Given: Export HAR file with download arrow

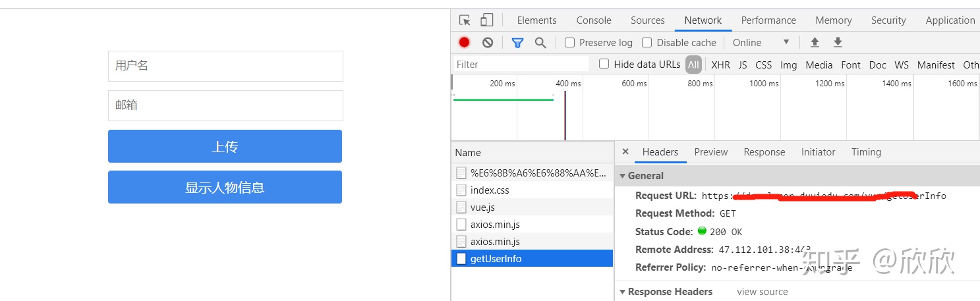Looking at the screenshot, I should pyautogui.click(x=838, y=42).
